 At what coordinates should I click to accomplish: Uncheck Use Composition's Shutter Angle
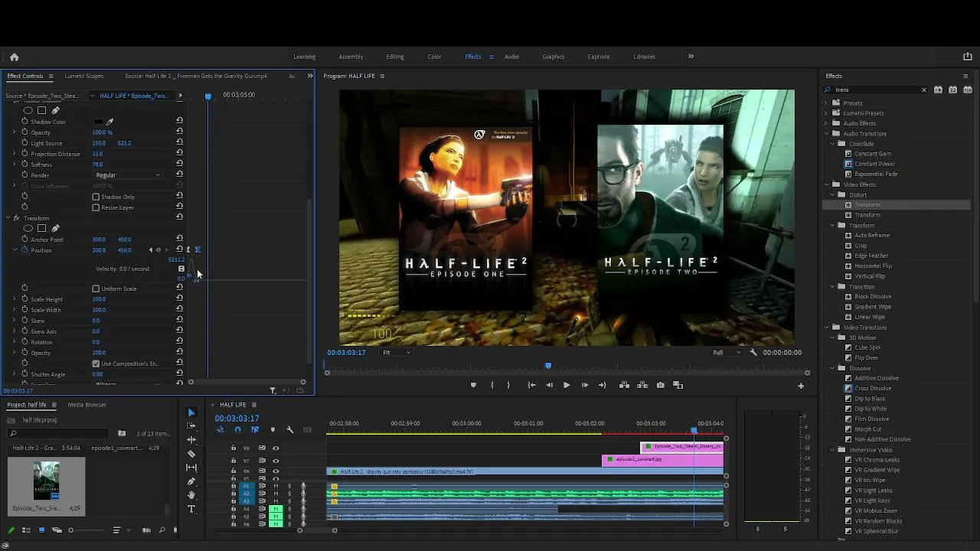tap(96, 364)
